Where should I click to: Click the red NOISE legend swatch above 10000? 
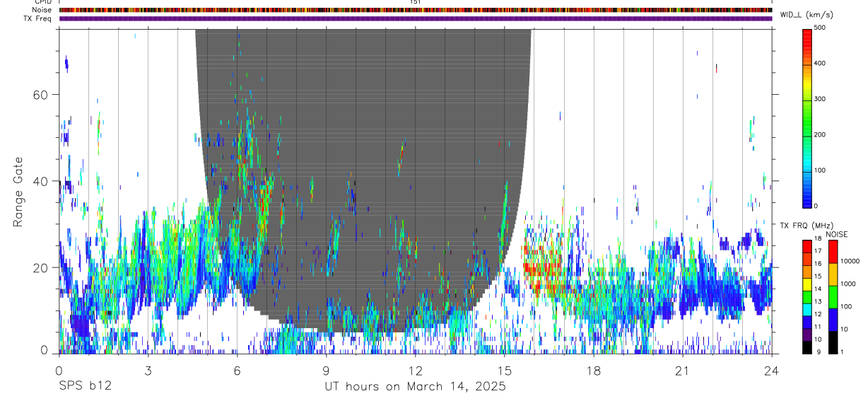[833, 251]
